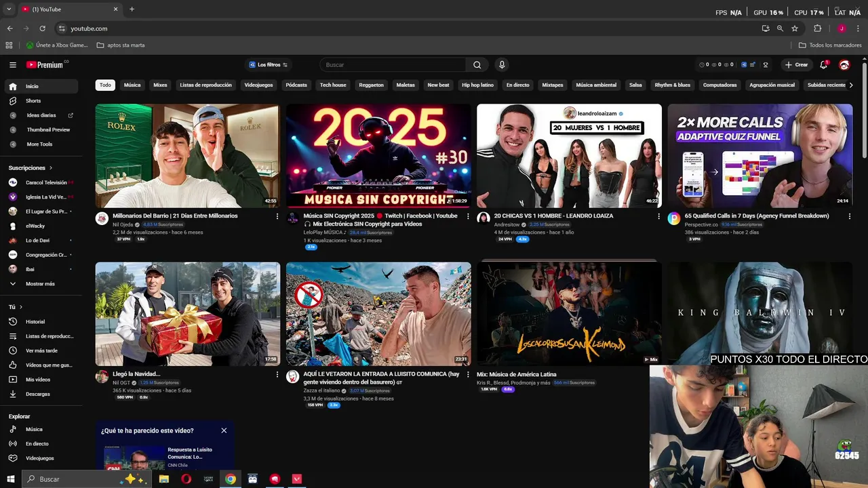Screen dimensions: 868x488
Task: Play Millonarios Del Barrio video thumbnail
Action: coord(188,156)
